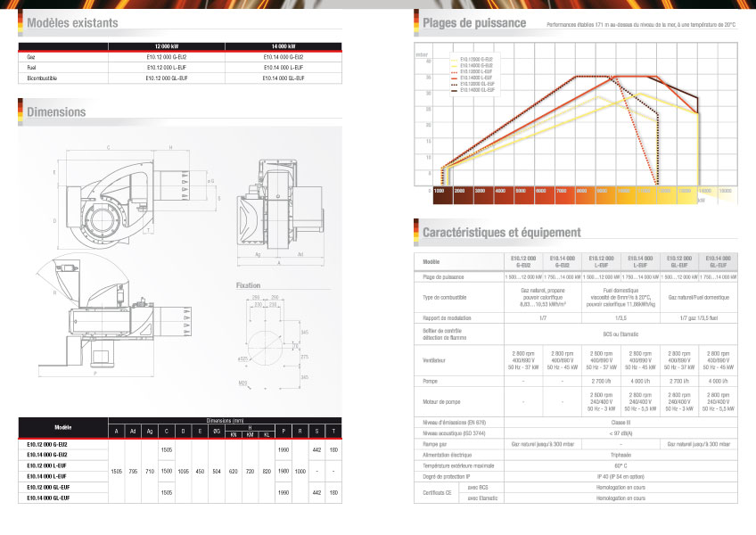This screenshot has height=535, width=756.
Task: Click the "Caractéristiques et équipement" heading
Action: coord(501,232)
